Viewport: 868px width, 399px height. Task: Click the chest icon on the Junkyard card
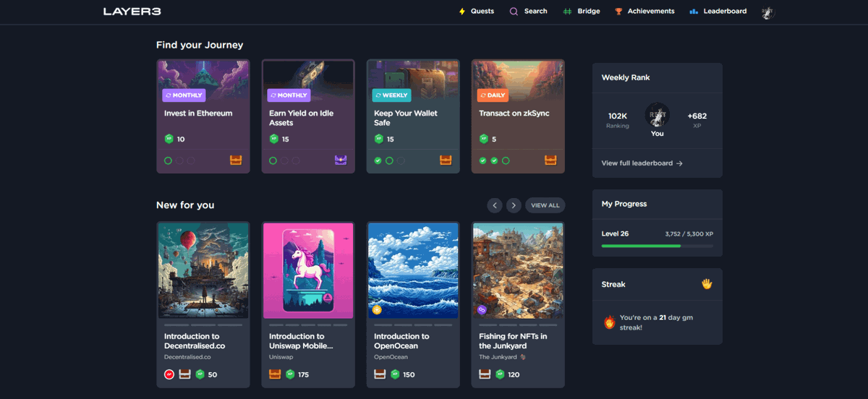485,374
